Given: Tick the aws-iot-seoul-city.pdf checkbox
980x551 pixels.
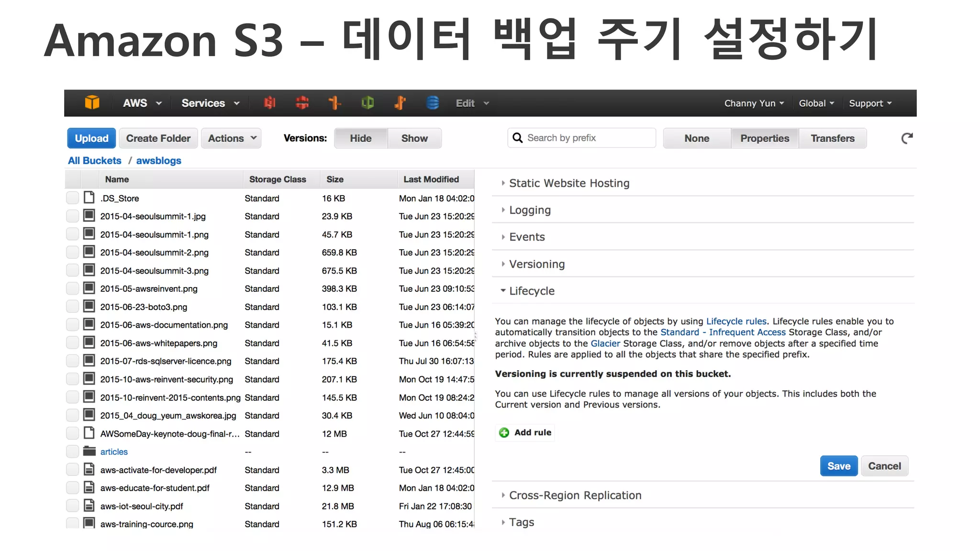Looking at the screenshot, I should point(72,506).
